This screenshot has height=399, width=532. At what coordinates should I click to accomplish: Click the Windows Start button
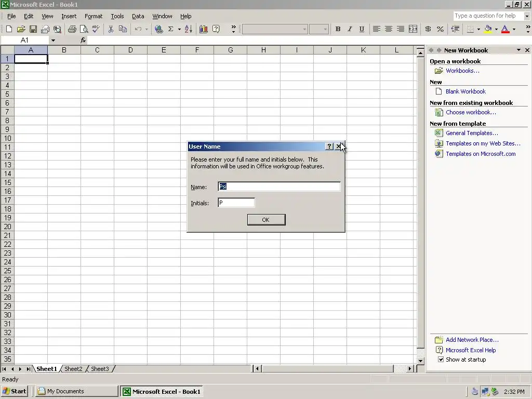point(14,391)
